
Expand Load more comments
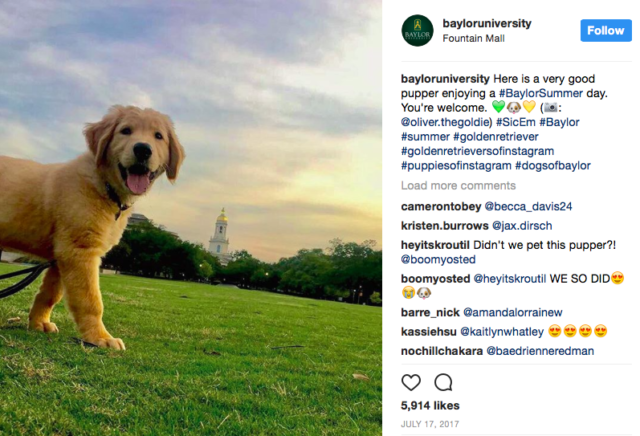click(458, 186)
